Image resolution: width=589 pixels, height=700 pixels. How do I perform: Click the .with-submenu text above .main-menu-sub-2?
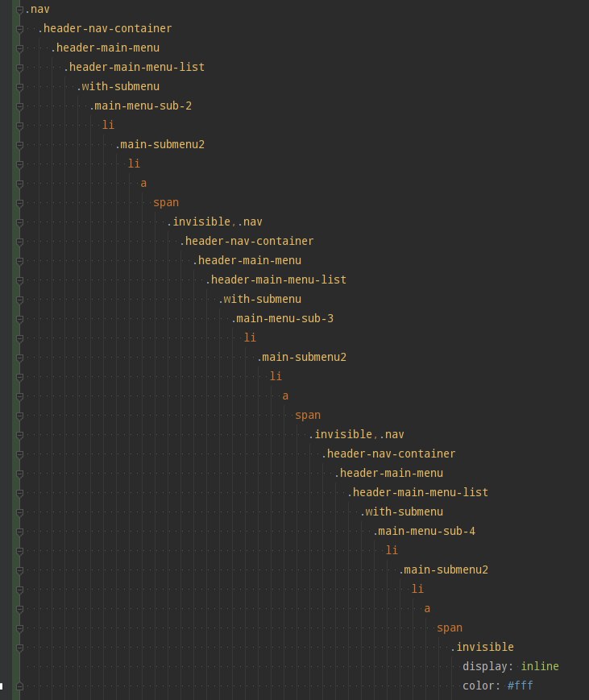coord(118,86)
